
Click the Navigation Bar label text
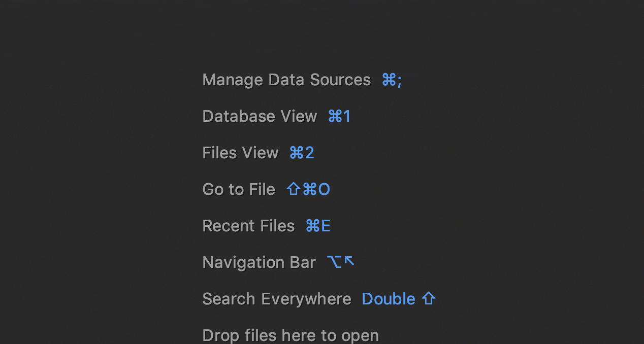coord(259,262)
